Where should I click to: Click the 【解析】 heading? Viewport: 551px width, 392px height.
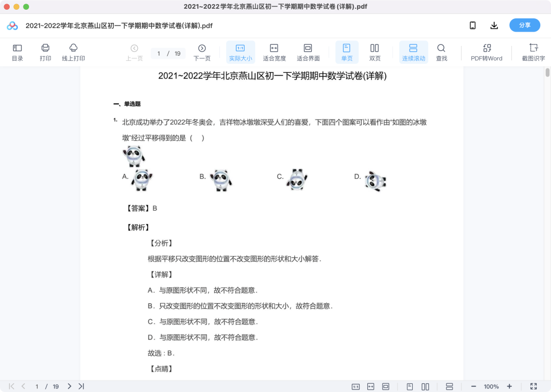[x=138, y=228]
